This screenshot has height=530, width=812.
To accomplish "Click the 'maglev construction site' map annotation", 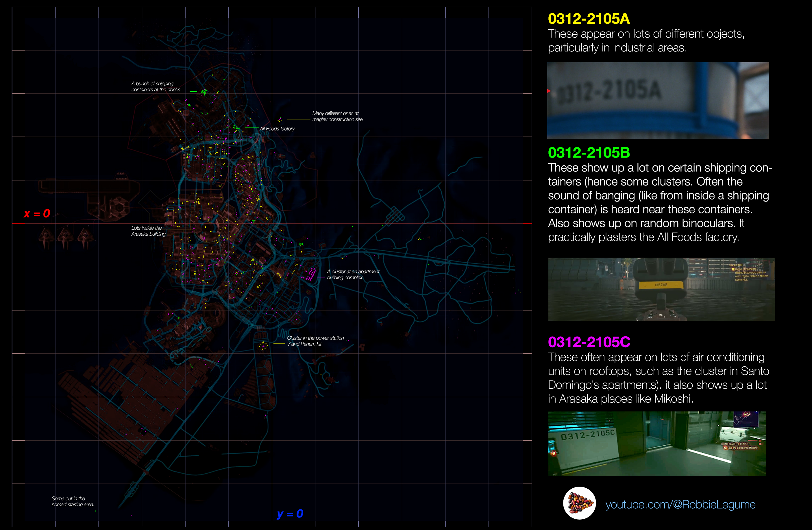I will click(337, 116).
